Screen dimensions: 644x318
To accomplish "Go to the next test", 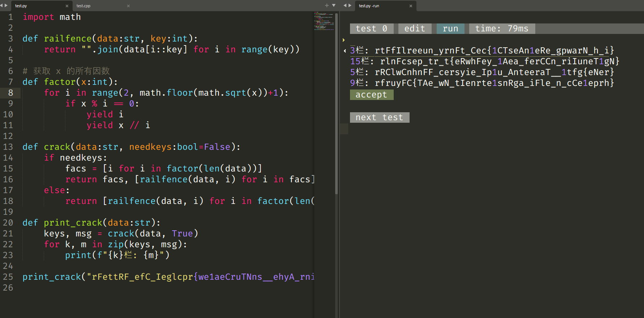I will point(379,117).
